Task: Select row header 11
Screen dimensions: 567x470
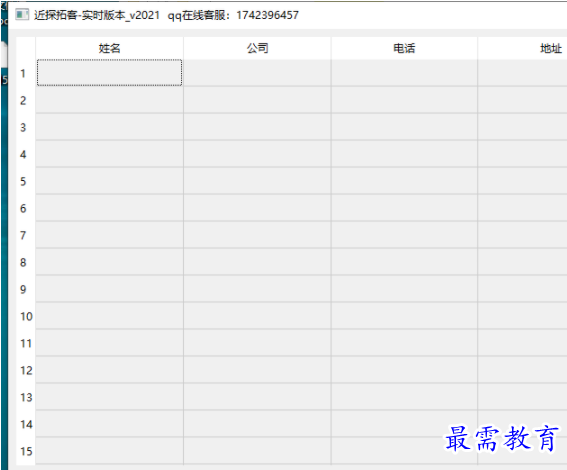Action: point(26,343)
